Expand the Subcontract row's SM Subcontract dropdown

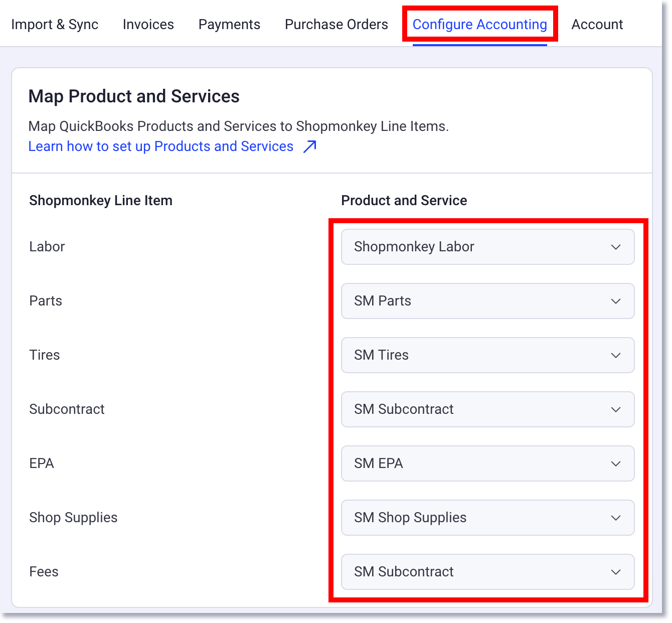(488, 409)
